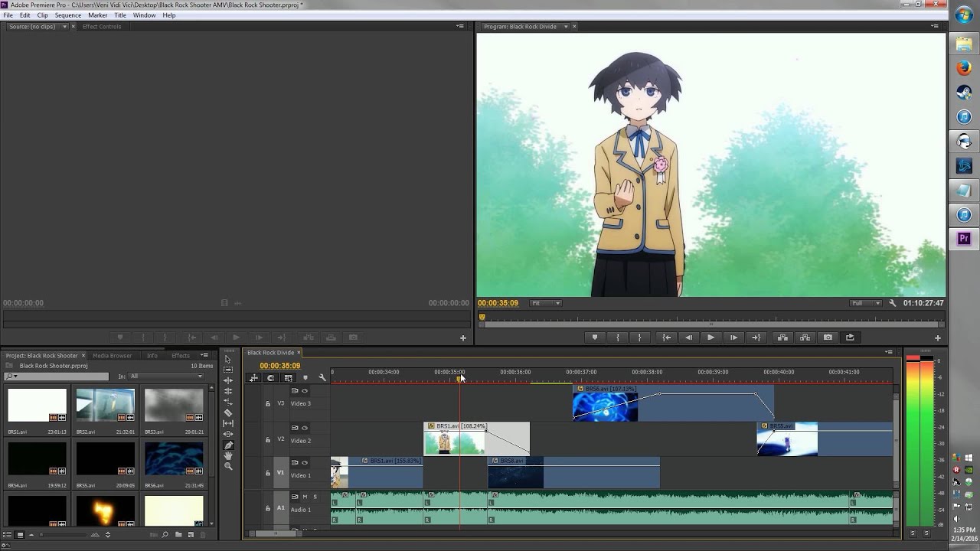Toggle Video 3 track output eye
The width and height of the screenshot is (980, 551).
(305, 391)
